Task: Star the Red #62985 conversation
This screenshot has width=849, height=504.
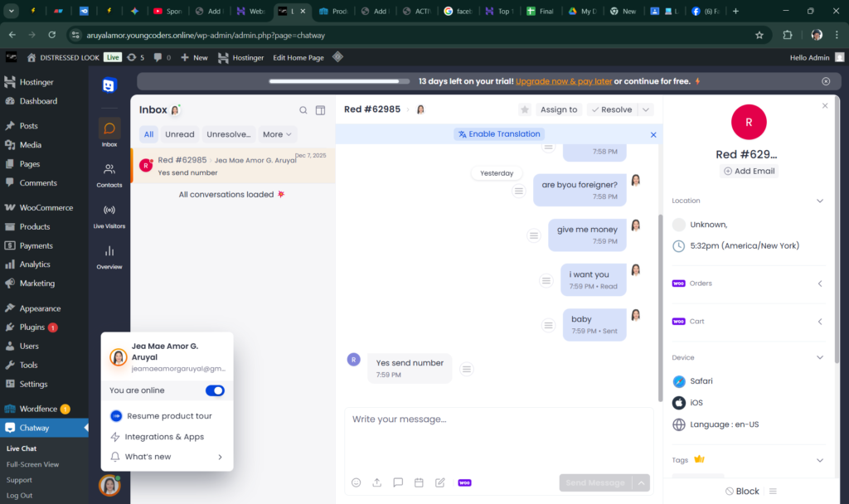Action: click(524, 109)
